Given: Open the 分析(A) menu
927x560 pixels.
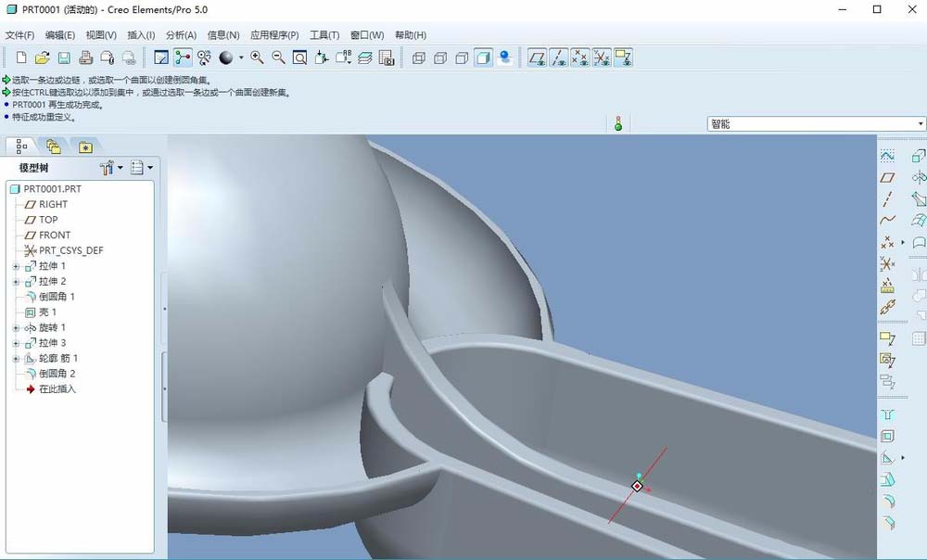Looking at the screenshot, I should (x=181, y=35).
